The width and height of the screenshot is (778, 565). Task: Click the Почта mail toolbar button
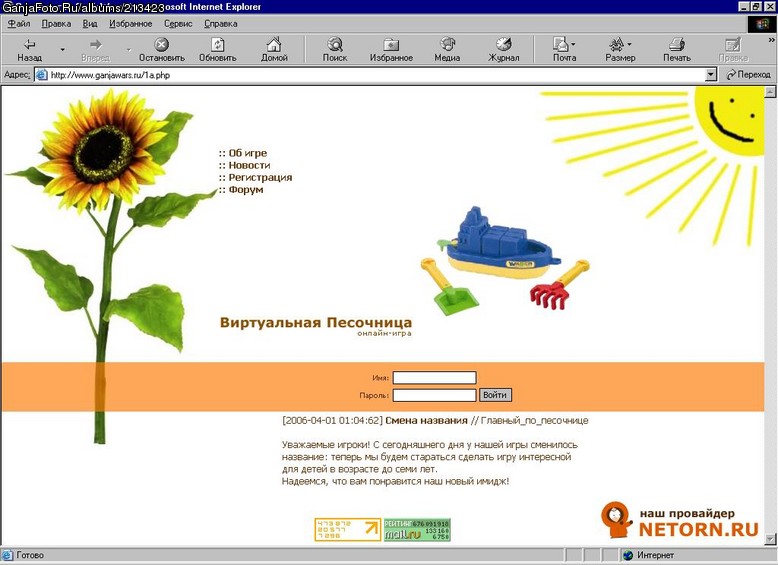point(564,49)
